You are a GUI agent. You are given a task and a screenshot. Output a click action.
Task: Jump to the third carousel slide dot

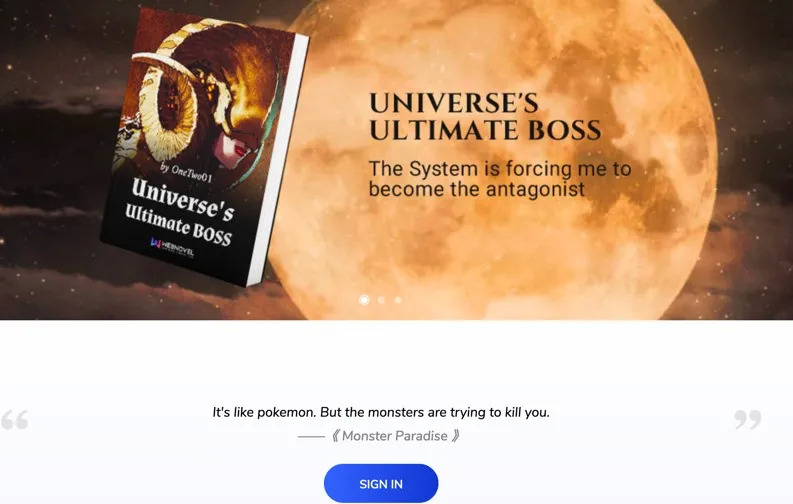[x=399, y=300]
